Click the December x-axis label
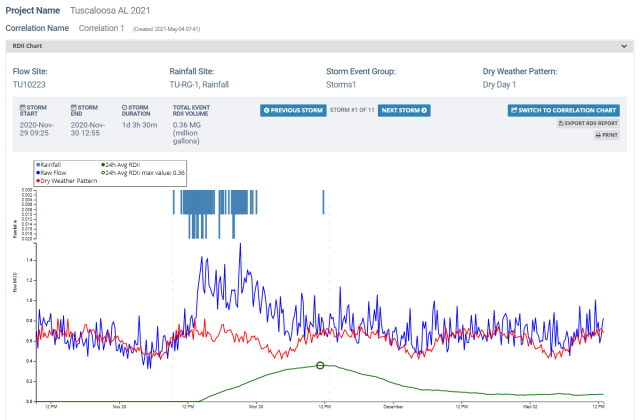Image resolution: width=640 pixels, height=420 pixels. [393, 407]
